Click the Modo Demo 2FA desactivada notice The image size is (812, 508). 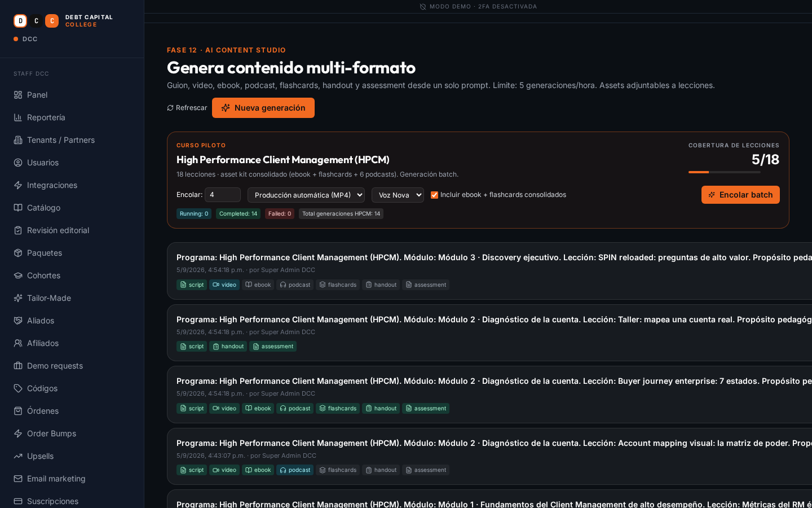click(x=478, y=7)
